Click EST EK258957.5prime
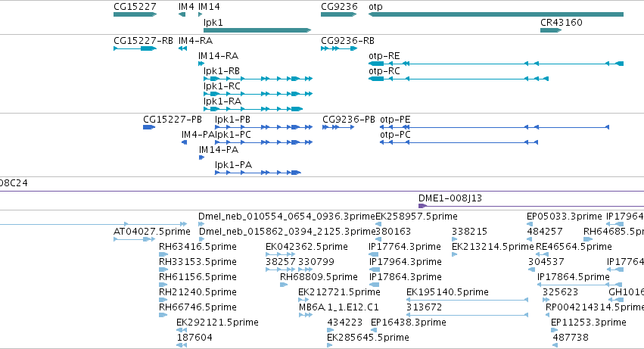Image resolution: width=644 pixels, height=349 pixels. point(416,217)
